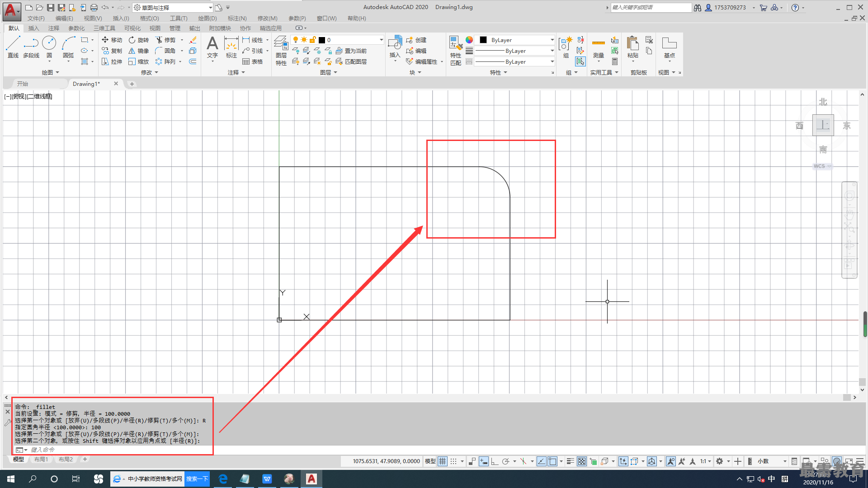Open the 小数 units dropdown in status bar

click(772, 461)
